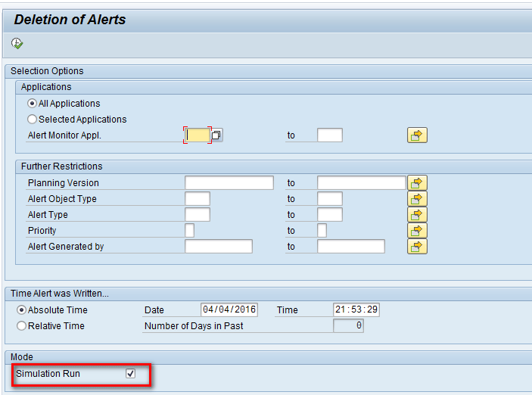
Task: Open value help beside Alert Monitor Appl. field
Action: coord(216,135)
